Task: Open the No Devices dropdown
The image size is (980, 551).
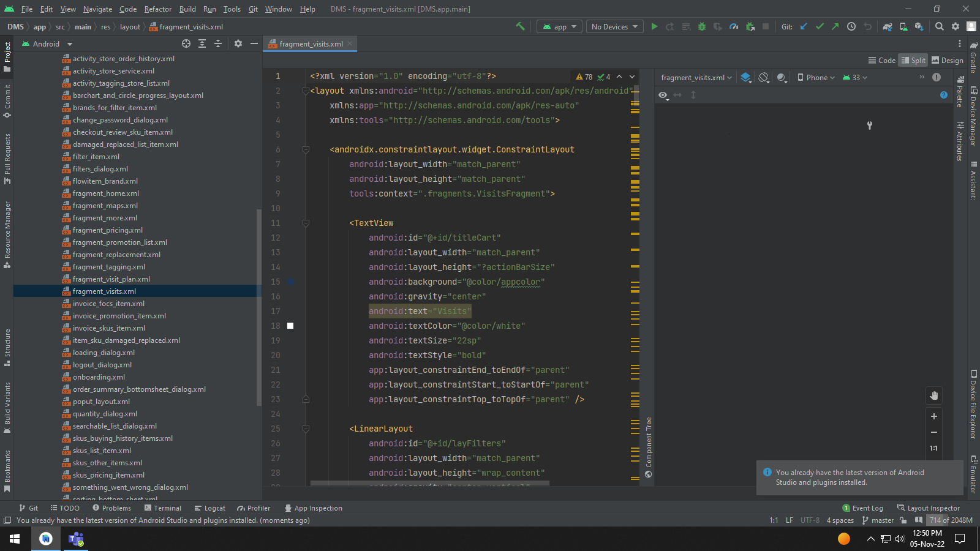Action: (614, 26)
